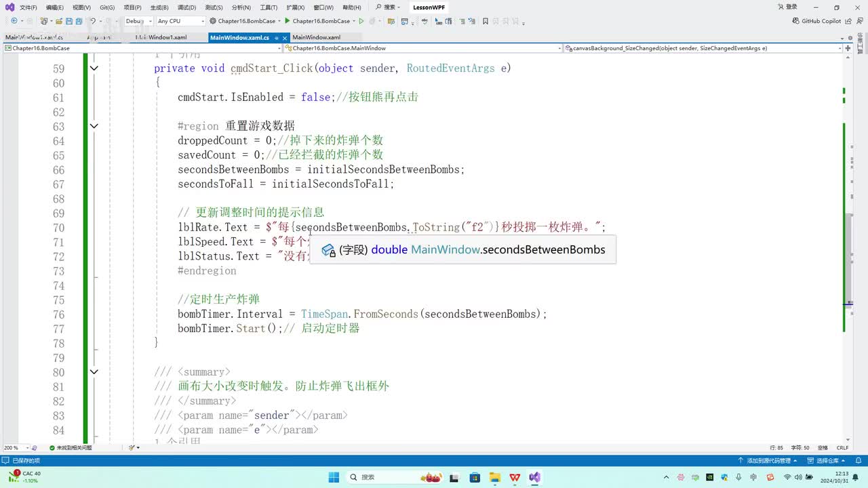The width and height of the screenshot is (868, 488).
Task: Click the Visual Studio taskbar icon
Action: (535, 477)
